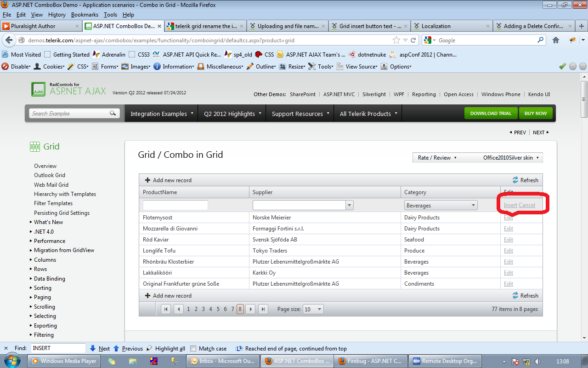Image resolution: width=588 pixels, height=368 pixels.
Task: Click the top Add new record plus icon
Action: pos(147,180)
